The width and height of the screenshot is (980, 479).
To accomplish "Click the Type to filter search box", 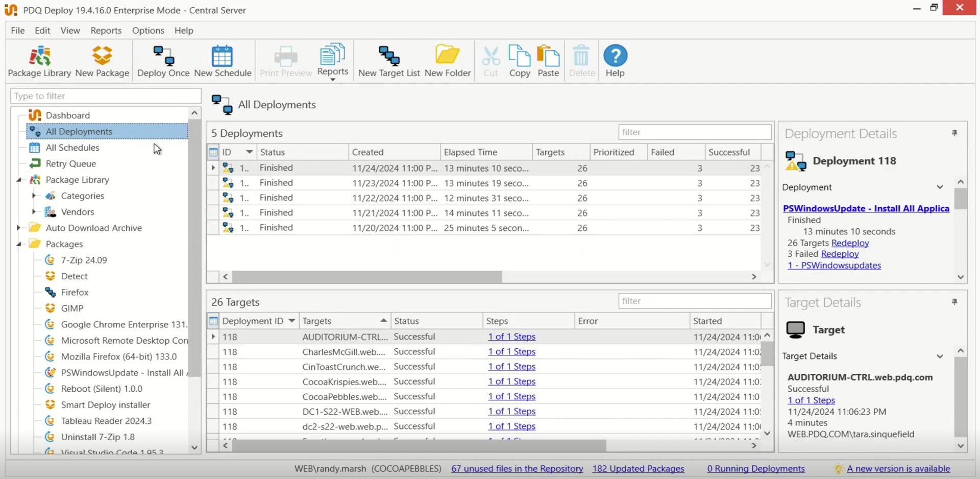I will point(106,96).
